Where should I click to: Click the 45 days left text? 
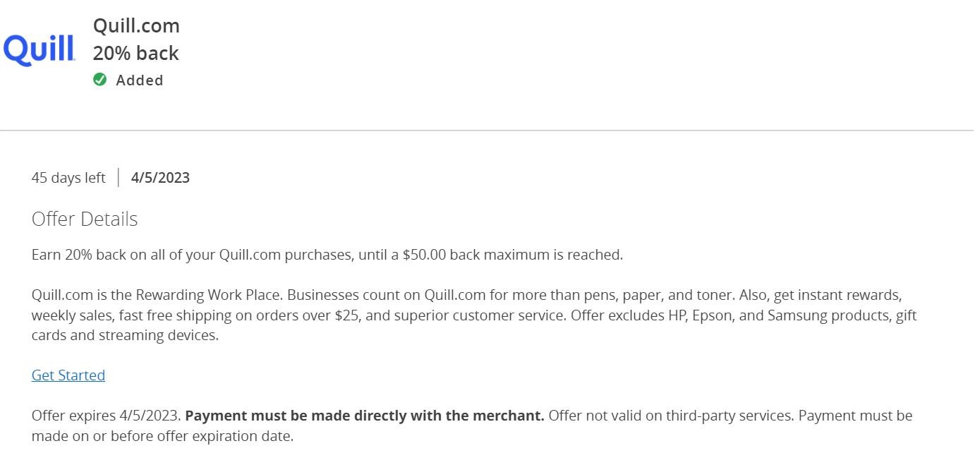(68, 178)
